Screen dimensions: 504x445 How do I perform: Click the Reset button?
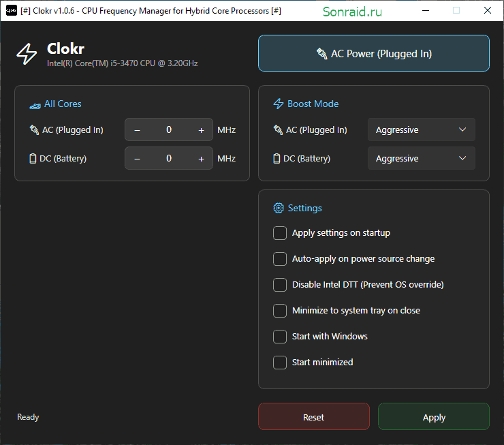tap(314, 416)
